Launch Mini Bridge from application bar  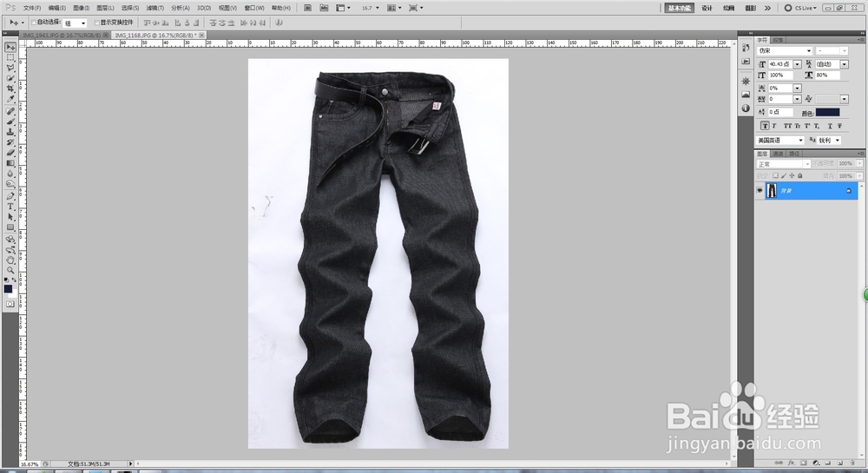(324, 8)
